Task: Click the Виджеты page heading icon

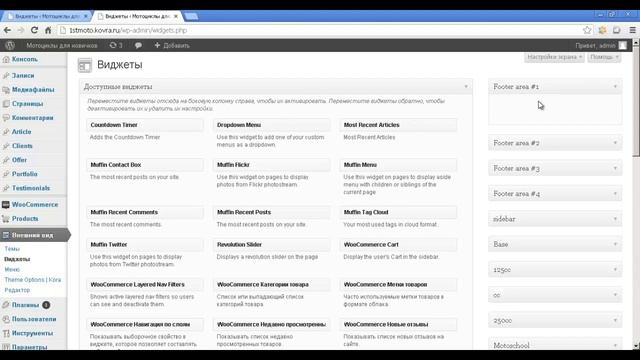Action: pos(85,66)
